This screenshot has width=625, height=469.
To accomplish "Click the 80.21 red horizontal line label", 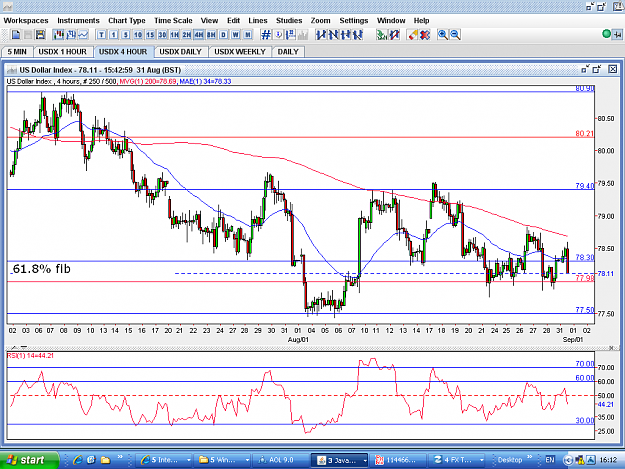I will (584, 133).
